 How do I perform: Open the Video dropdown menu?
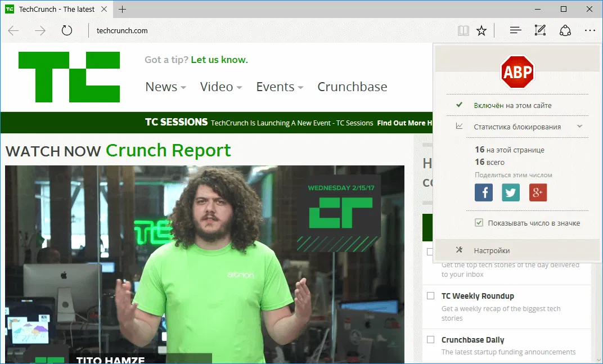pyautogui.click(x=221, y=87)
